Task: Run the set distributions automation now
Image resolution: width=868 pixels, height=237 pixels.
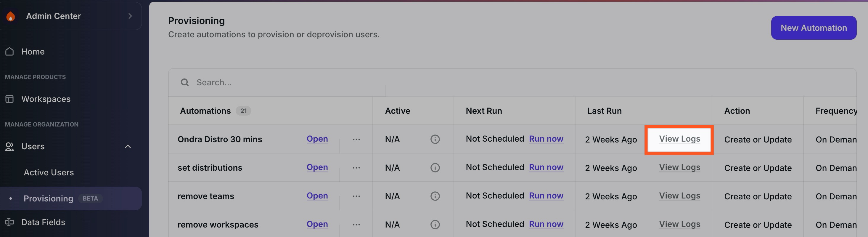Action: [x=546, y=167]
